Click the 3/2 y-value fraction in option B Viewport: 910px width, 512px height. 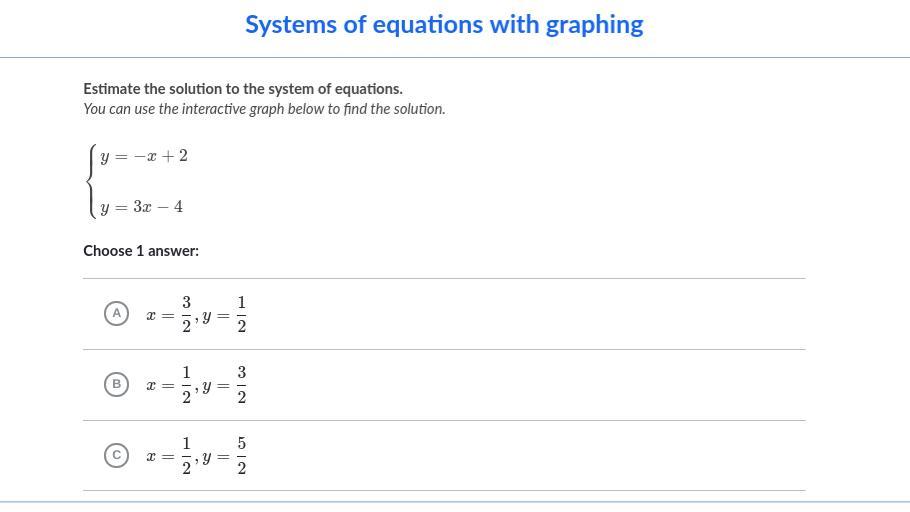(241, 385)
